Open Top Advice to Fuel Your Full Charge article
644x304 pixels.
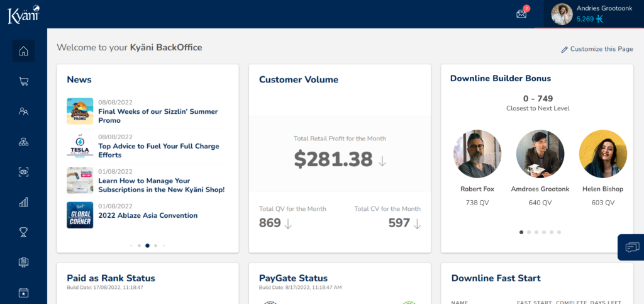158,150
